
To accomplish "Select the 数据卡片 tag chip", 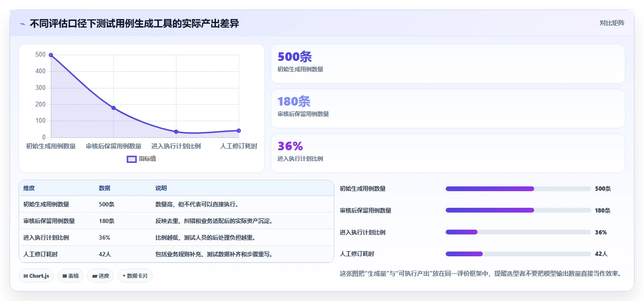I will point(135,276).
